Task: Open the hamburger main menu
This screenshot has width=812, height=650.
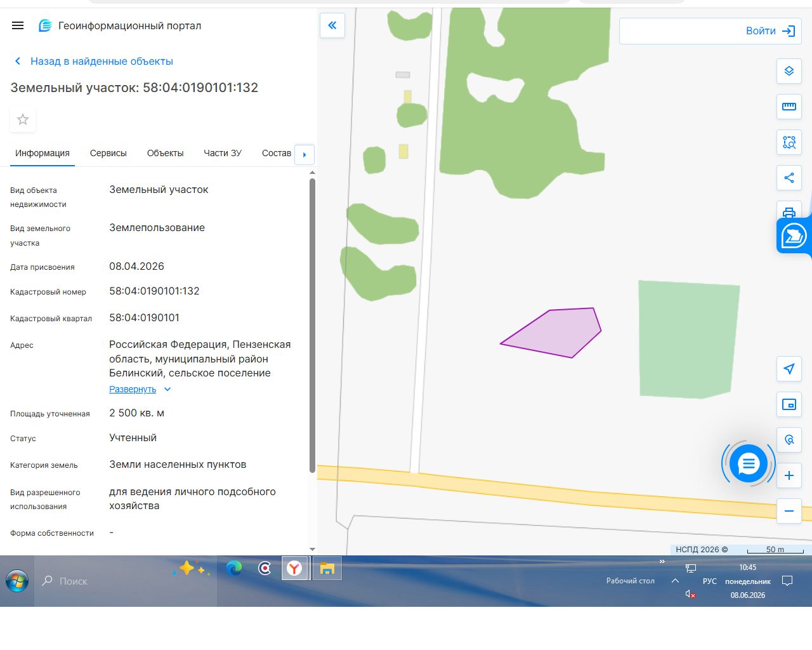Action: (x=18, y=25)
